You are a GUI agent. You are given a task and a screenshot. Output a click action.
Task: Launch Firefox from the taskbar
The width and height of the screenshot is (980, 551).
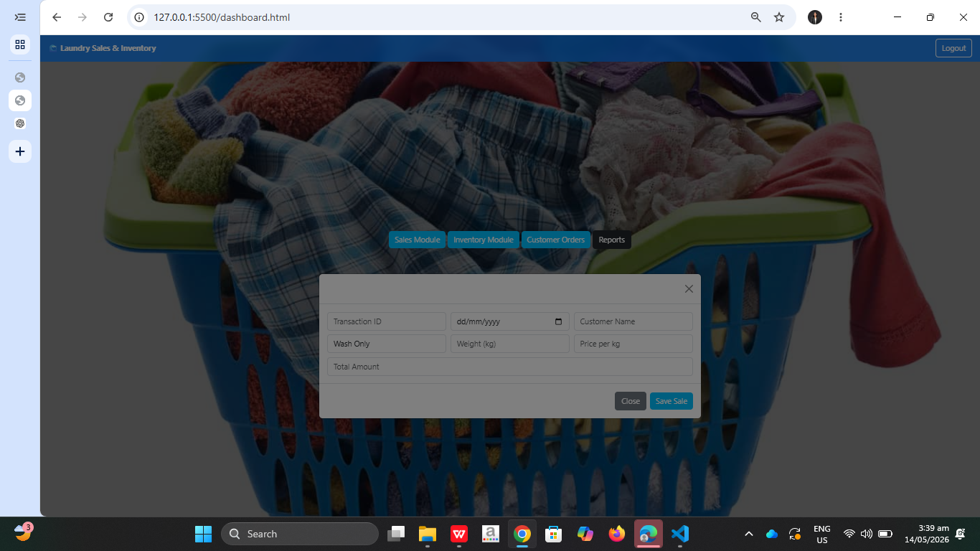point(617,534)
